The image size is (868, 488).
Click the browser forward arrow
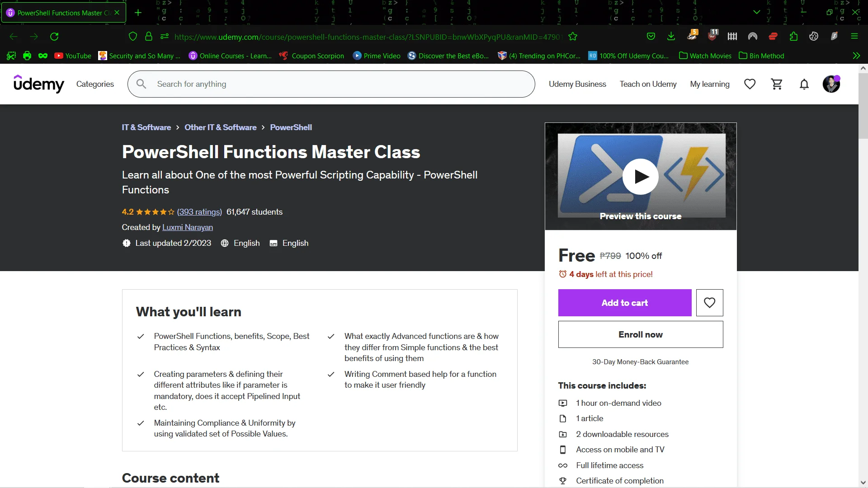(x=34, y=37)
